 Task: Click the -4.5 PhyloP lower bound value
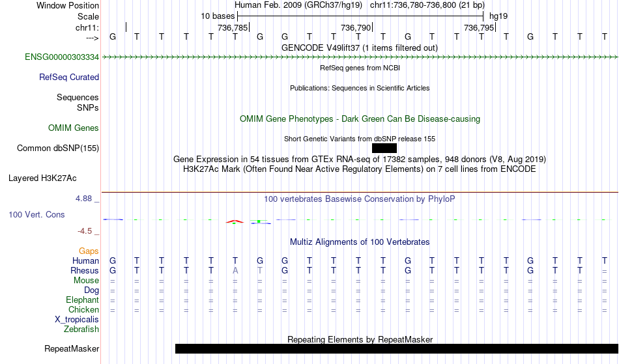coord(85,231)
